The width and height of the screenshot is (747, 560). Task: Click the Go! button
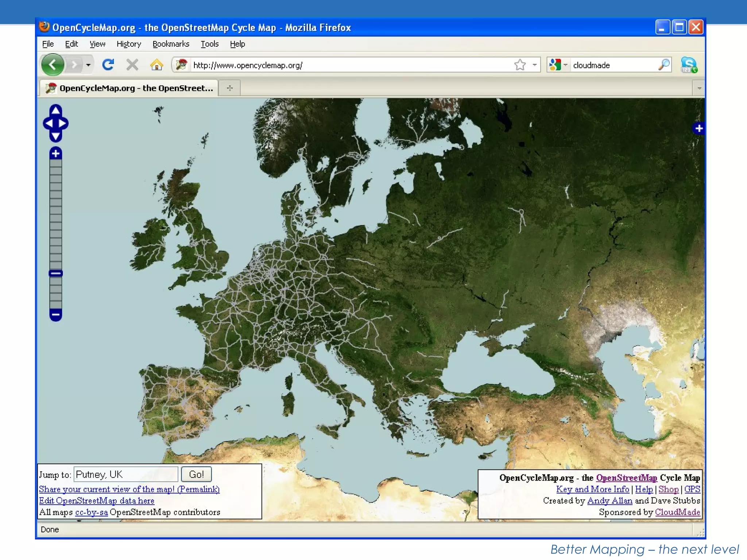[x=196, y=474]
